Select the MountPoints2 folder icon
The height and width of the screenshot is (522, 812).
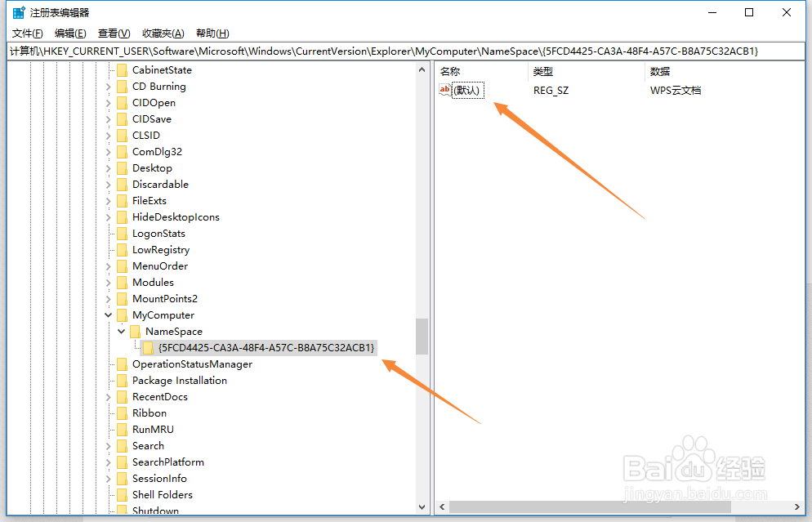(123, 299)
